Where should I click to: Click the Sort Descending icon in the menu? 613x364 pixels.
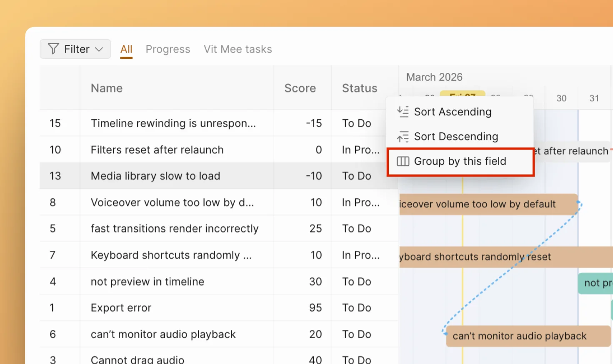click(403, 136)
